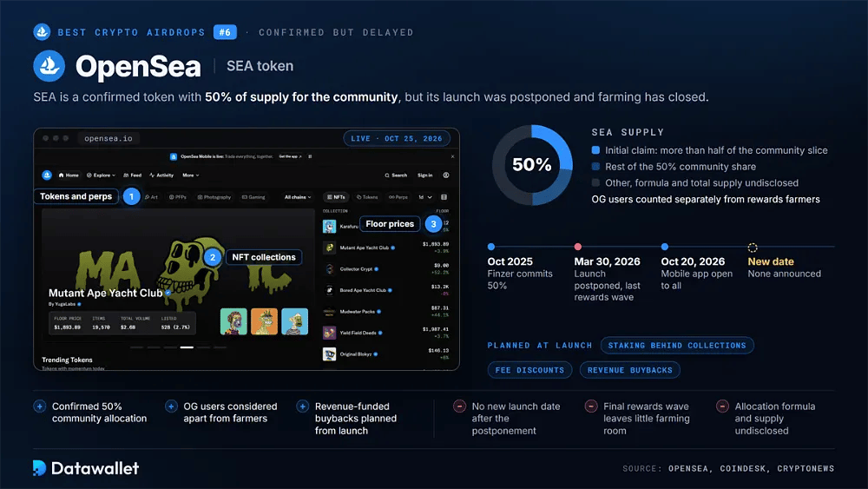The width and height of the screenshot is (868, 489).
Task: Go to the Home tab
Action: 69,175
